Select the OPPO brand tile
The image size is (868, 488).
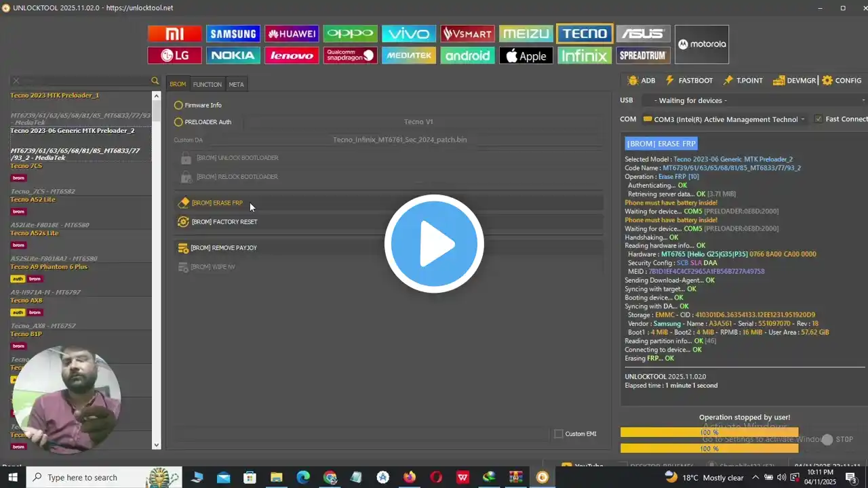click(350, 33)
